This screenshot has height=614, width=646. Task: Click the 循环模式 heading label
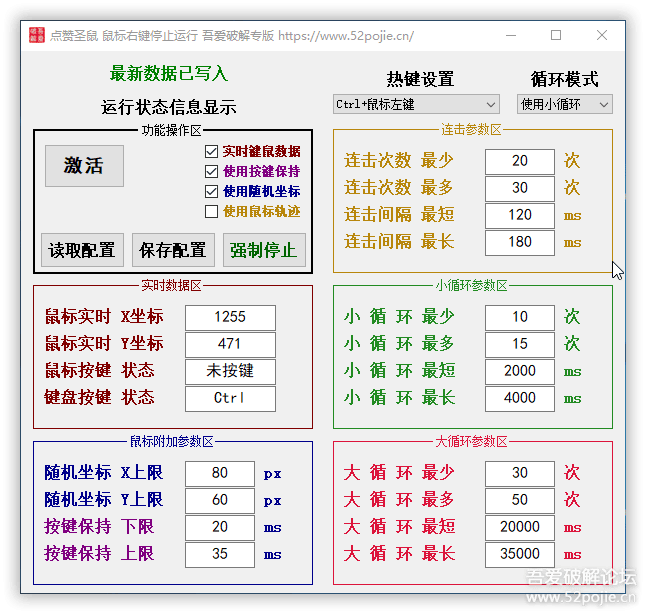pos(564,79)
